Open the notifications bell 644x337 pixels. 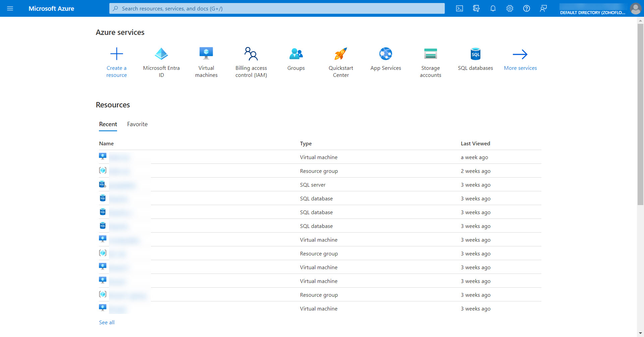click(x=493, y=8)
